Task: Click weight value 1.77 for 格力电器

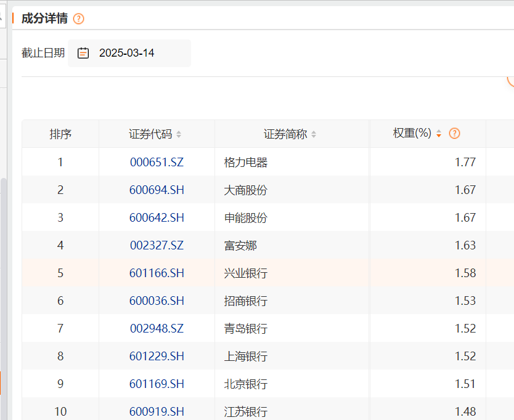Action: click(x=465, y=162)
